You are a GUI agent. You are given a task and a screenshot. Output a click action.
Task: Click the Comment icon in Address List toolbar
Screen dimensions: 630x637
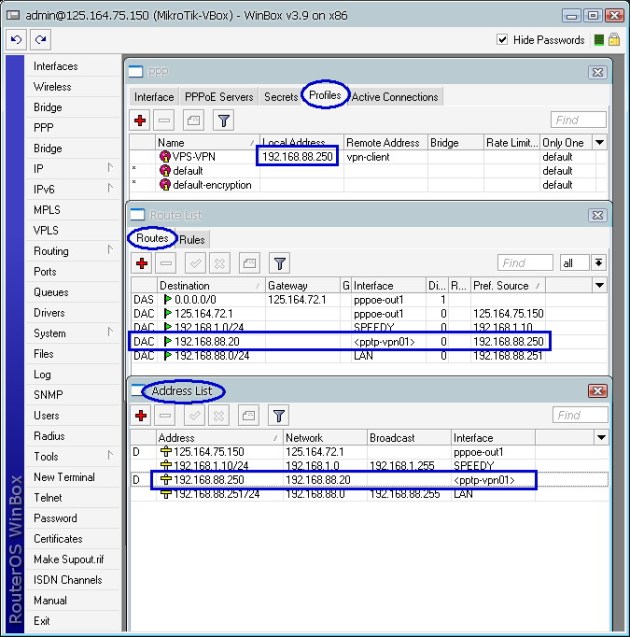249,416
